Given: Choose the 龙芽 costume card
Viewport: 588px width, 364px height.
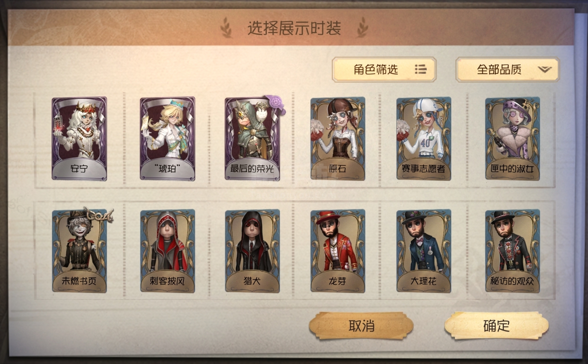Looking at the screenshot, I should pos(338,251).
